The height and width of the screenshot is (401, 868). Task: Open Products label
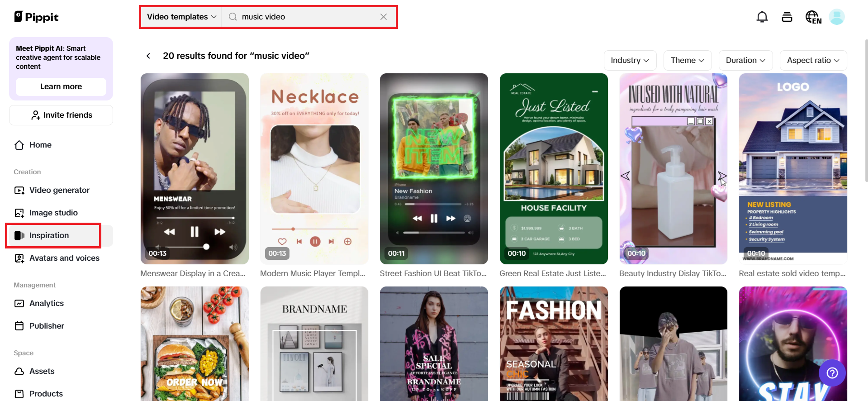point(46,394)
